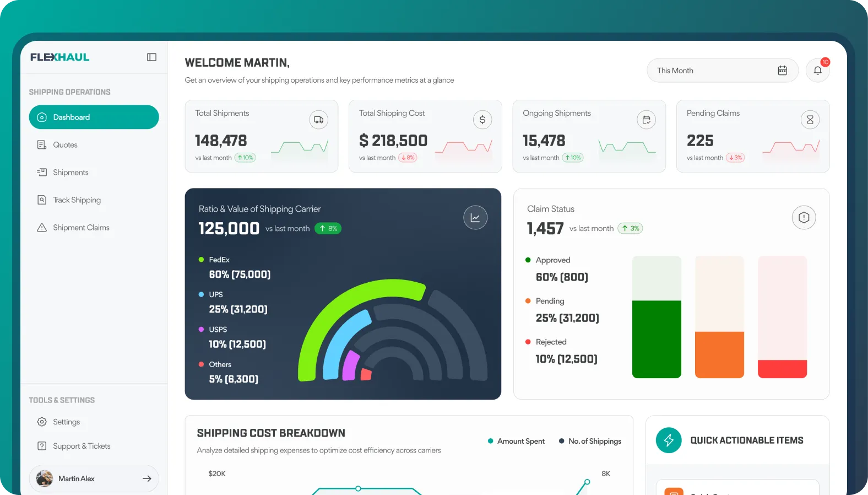The height and width of the screenshot is (495, 868).
Task: Click the blue UPS arc in chart
Action: (340, 342)
